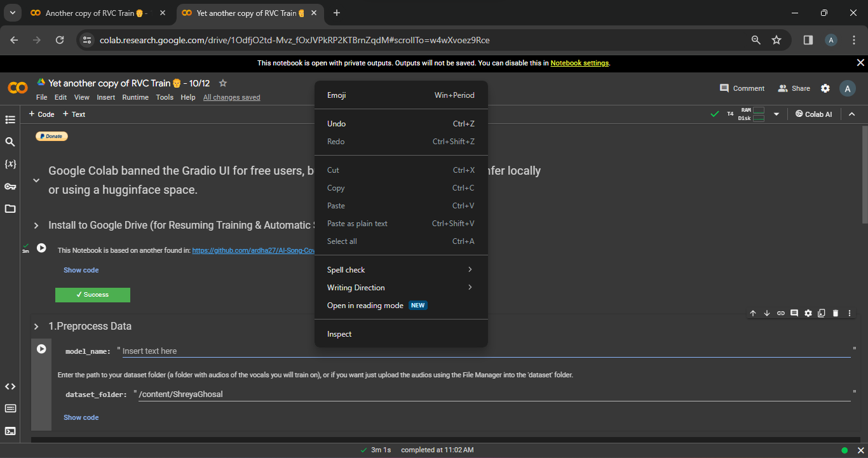Open Chrome side panel icon

pos(808,40)
